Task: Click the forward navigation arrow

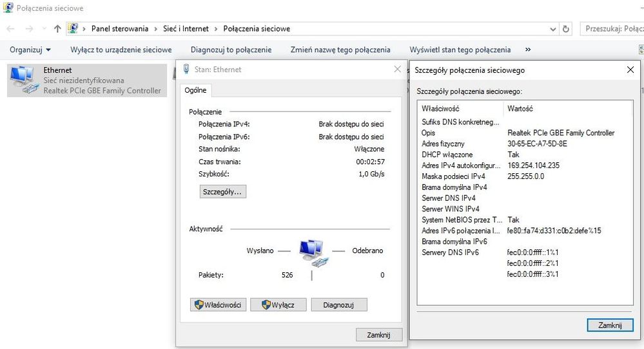Action: (29, 29)
